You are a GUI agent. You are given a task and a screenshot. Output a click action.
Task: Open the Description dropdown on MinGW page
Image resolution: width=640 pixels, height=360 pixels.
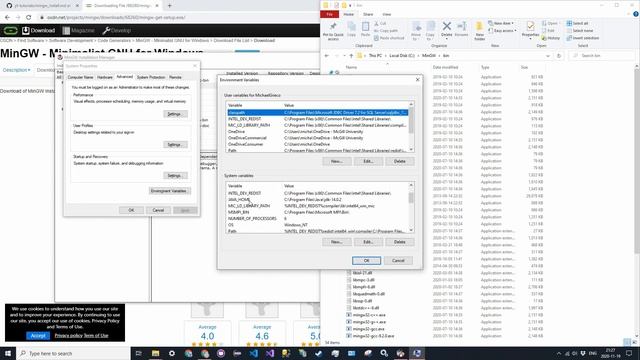(16, 70)
